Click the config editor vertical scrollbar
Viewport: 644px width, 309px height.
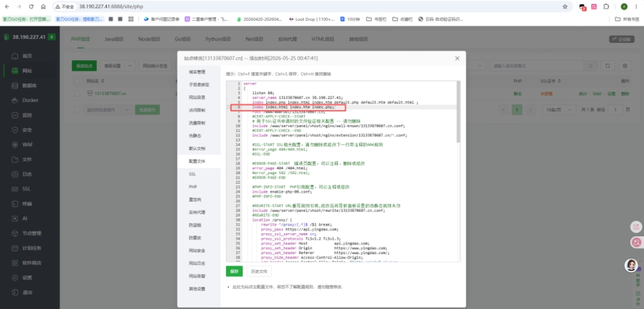coord(458,112)
